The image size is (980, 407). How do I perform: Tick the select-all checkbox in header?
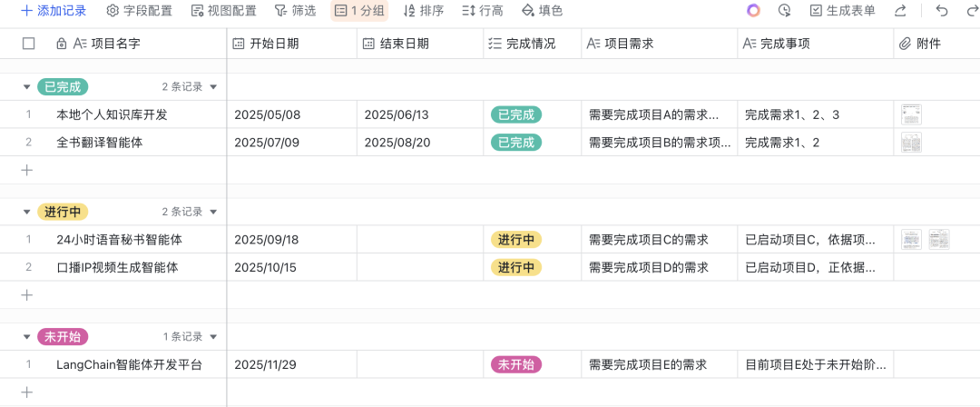28,44
